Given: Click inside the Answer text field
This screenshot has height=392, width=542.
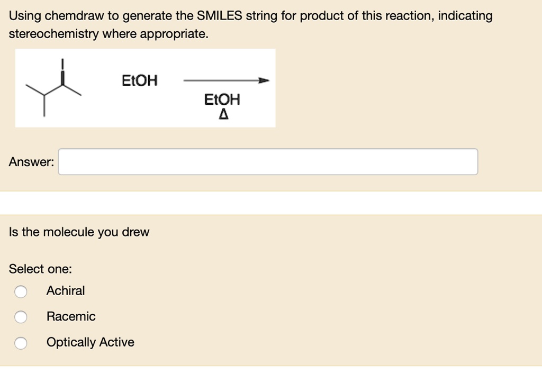Looking at the screenshot, I should coord(265,161).
